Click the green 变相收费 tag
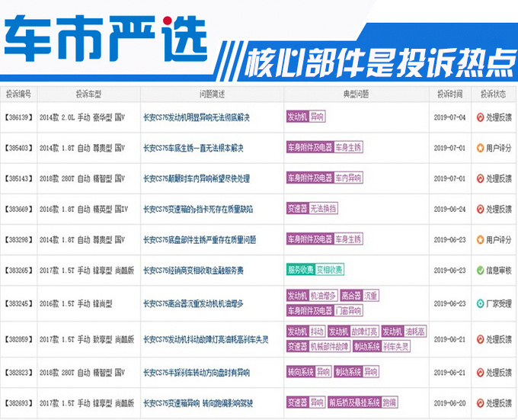This screenshot has height=420, width=518. [x=330, y=270]
